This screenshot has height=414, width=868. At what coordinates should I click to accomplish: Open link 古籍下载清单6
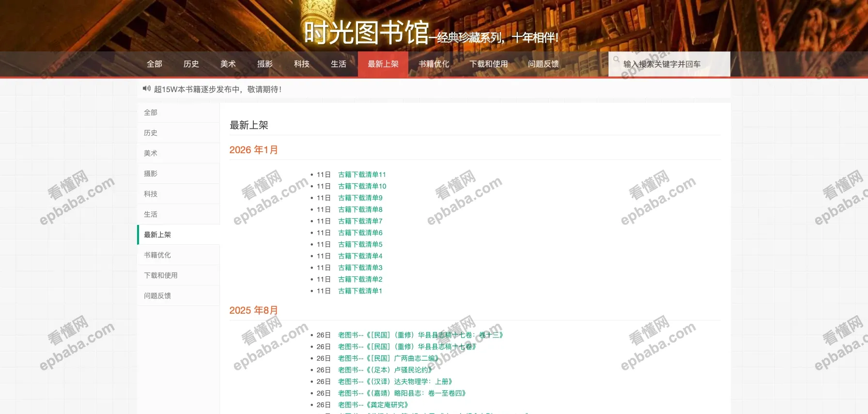(360, 233)
